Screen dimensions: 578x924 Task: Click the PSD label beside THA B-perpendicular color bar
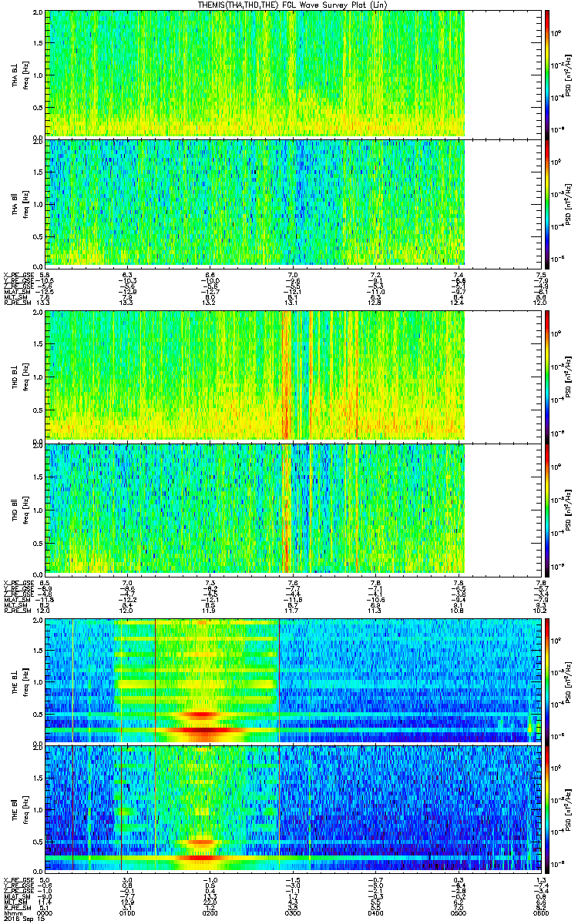point(569,74)
